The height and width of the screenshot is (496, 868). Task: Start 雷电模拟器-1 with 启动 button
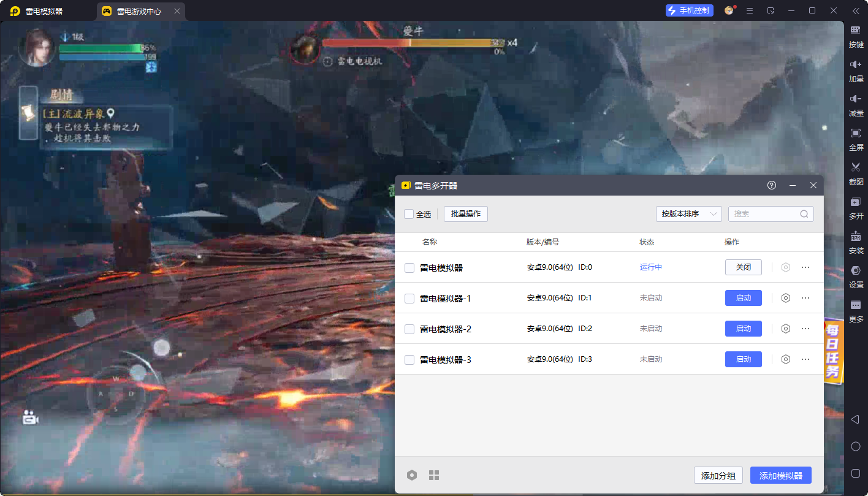coord(744,298)
